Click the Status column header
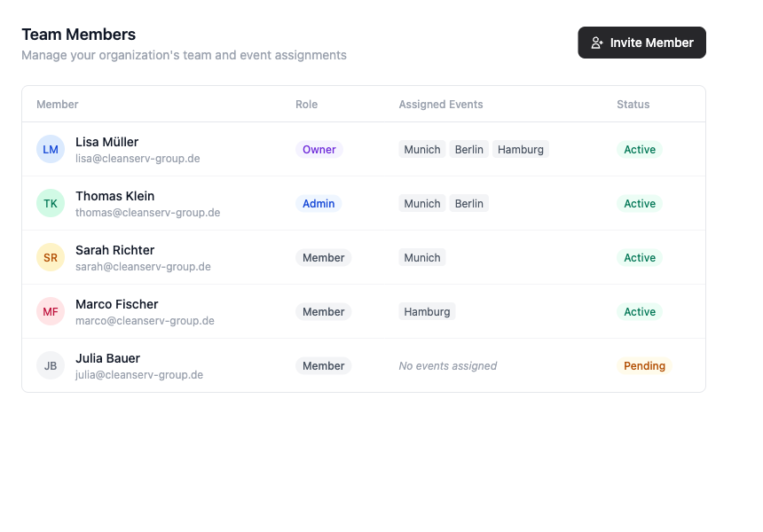The image size is (763, 532). 633,105
